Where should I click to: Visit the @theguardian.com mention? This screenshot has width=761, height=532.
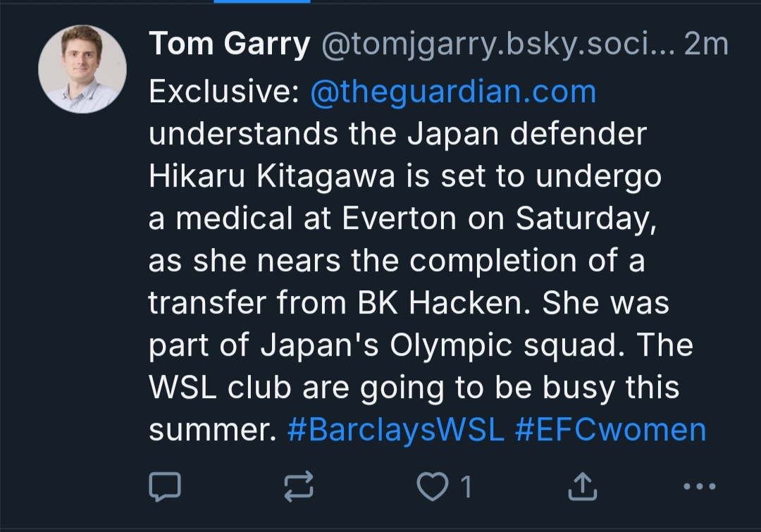coord(453,92)
